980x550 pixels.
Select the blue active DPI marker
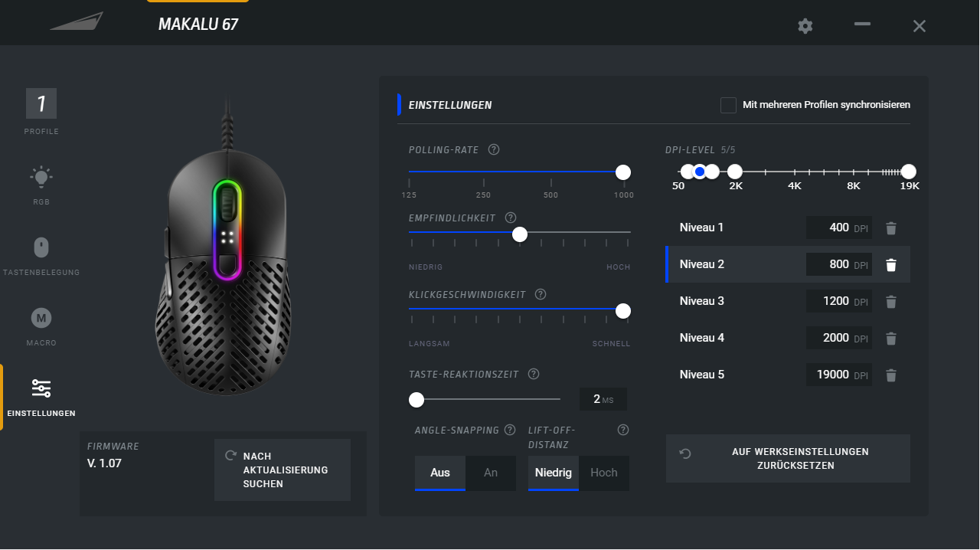(700, 172)
